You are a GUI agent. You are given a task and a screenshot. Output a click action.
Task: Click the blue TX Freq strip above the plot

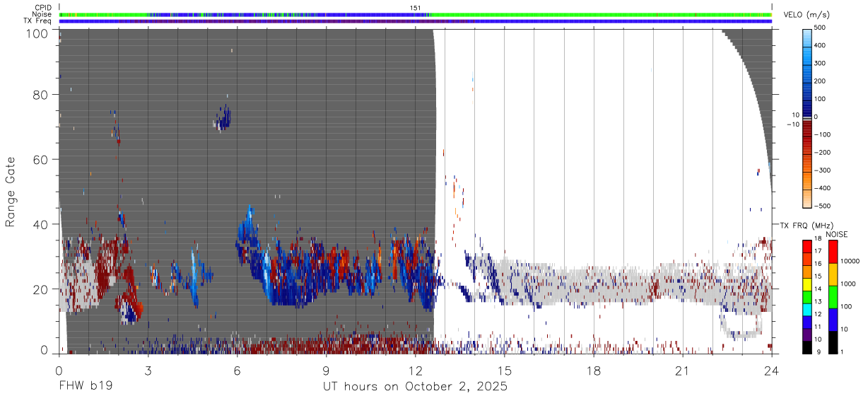click(415, 21)
